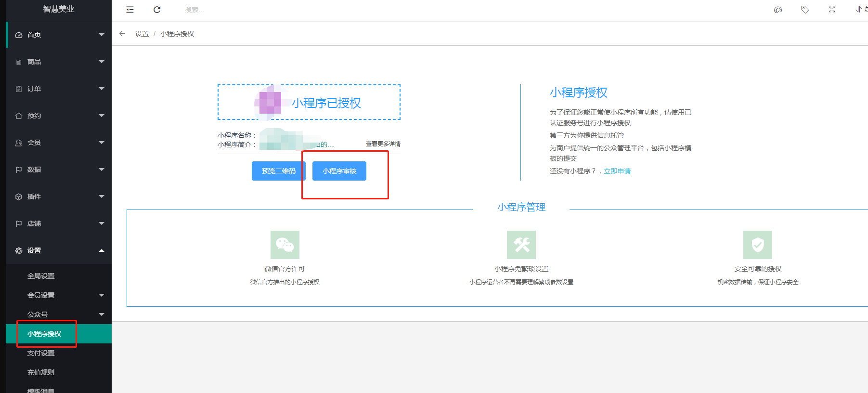Open the theme palette icon

(778, 10)
